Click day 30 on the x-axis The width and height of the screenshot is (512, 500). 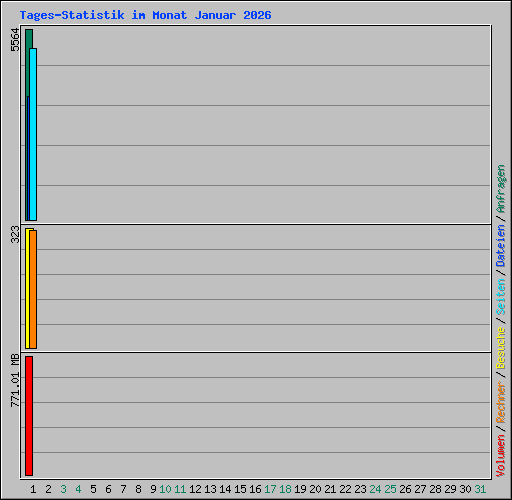coord(465,489)
